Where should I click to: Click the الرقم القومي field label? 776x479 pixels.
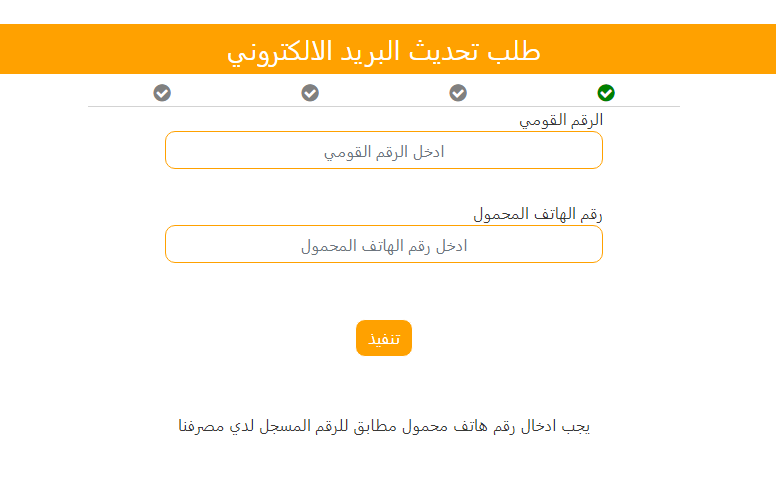560,120
